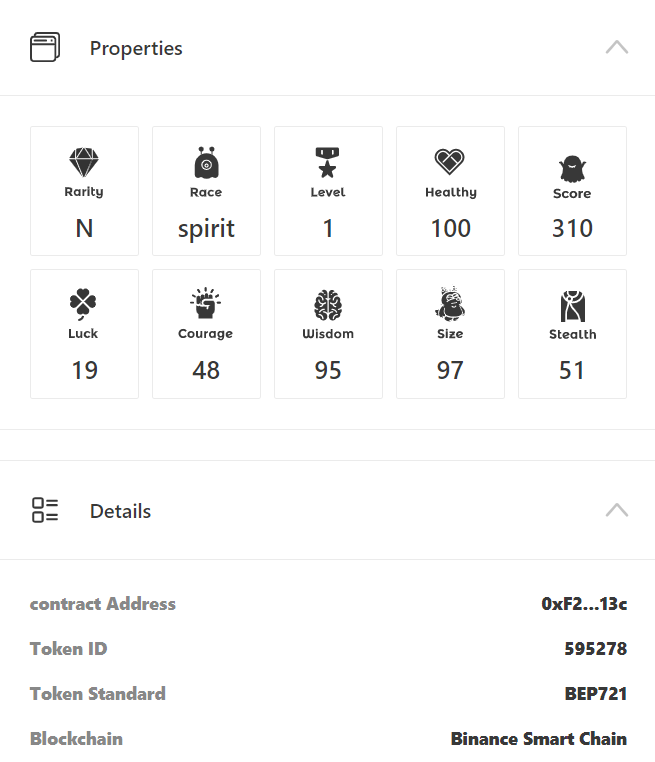This screenshot has height=762, width=655.
Task: Click the Rarity diamond icon
Action: click(84, 162)
